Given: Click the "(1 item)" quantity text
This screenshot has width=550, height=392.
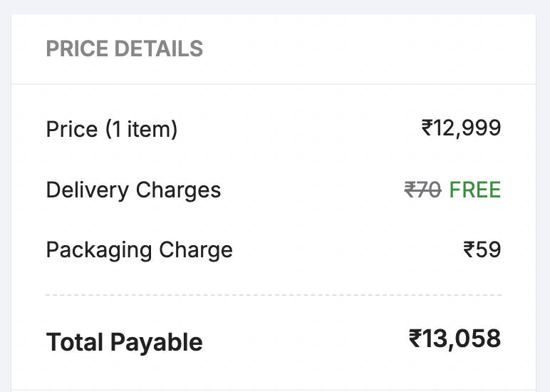Looking at the screenshot, I should (x=141, y=129).
